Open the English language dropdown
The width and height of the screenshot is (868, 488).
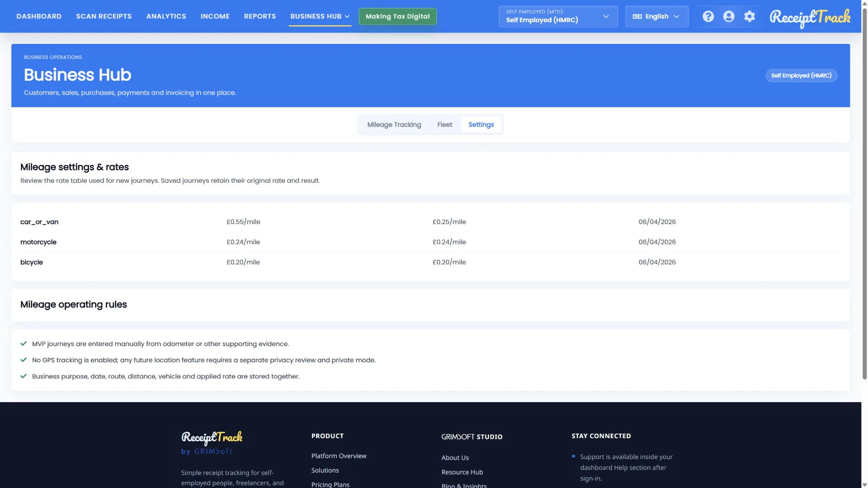tap(656, 17)
